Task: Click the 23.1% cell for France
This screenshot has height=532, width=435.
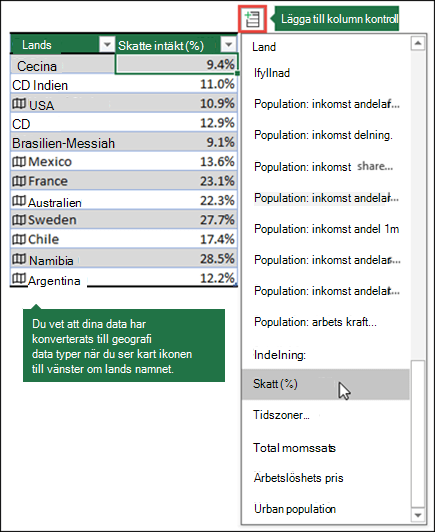Action: [176, 181]
